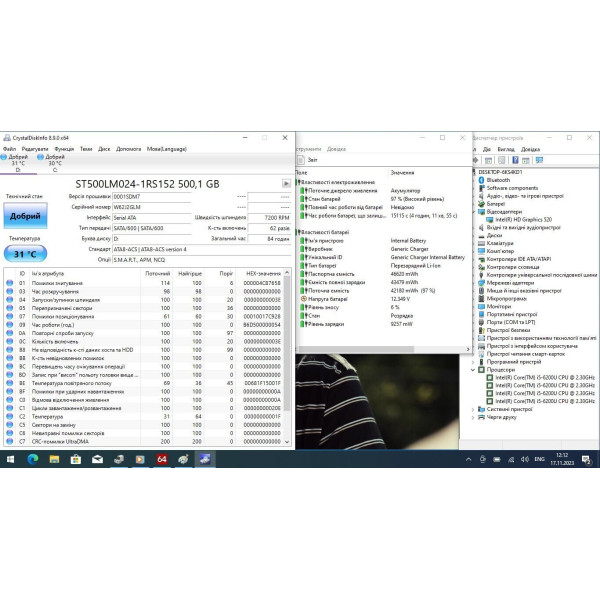
Task: Select disk D: tab showing 31 °C
Action: click(x=18, y=163)
